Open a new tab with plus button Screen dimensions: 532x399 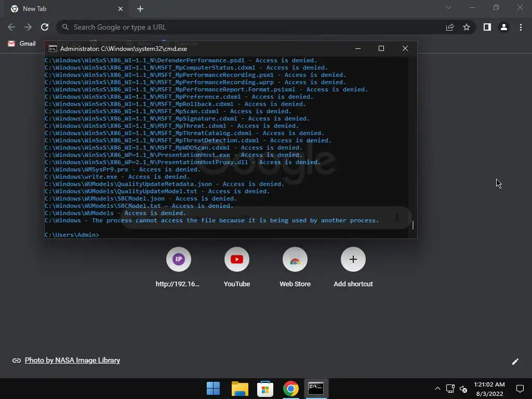click(x=140, y=9)
